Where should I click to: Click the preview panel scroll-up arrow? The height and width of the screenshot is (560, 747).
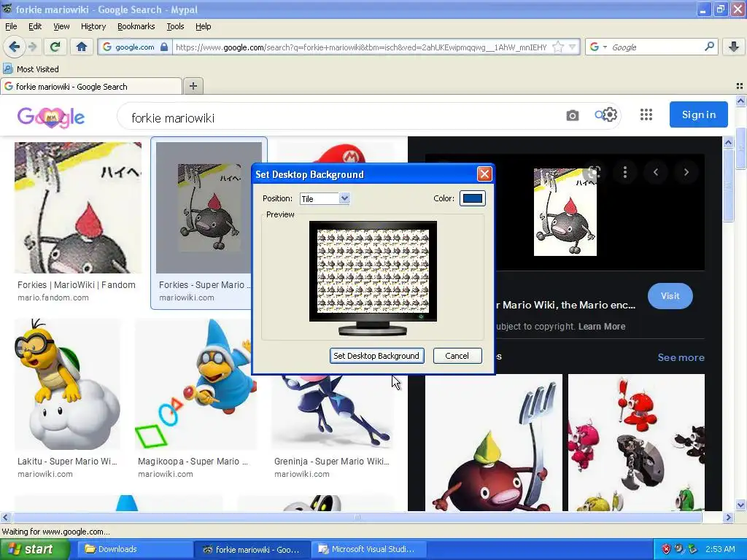pos(728,142)
